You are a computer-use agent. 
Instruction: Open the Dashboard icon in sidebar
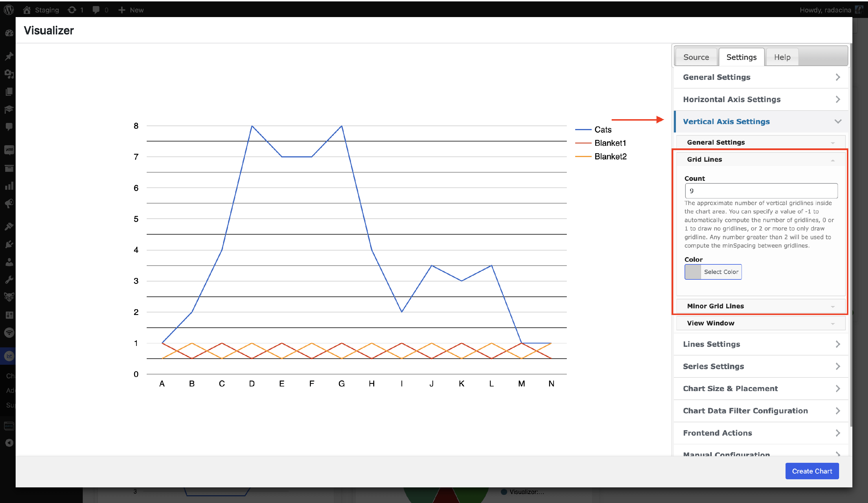coord(9,33)
